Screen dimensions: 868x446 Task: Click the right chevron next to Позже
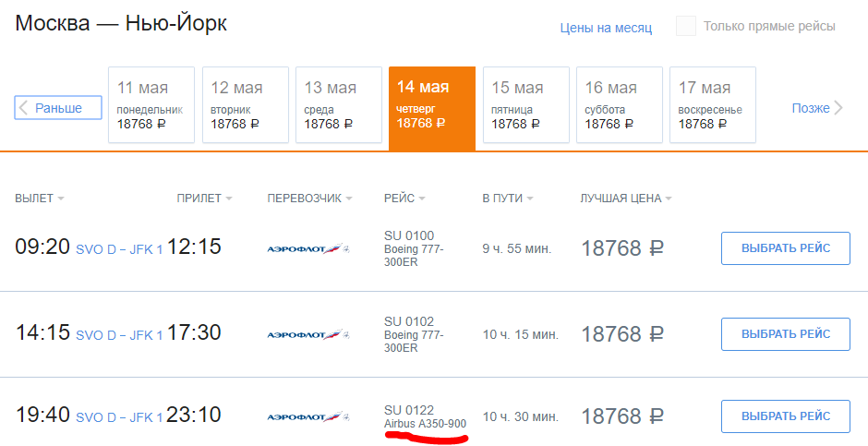click(838, 108)
